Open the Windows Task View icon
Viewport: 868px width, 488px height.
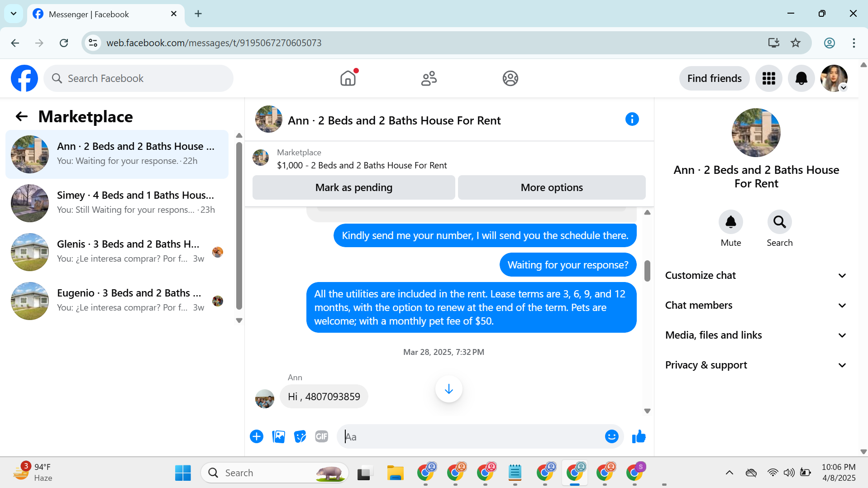(365, 473)
